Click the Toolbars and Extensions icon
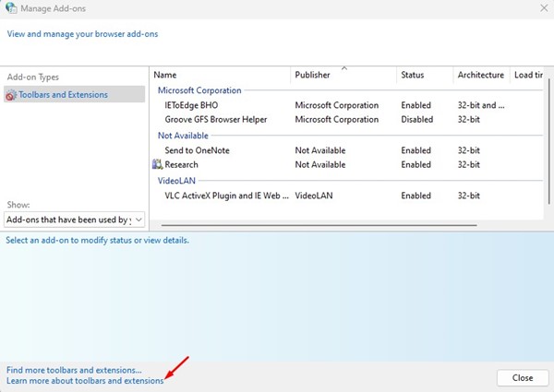This screenshot has width=554, height=392. (11, 95)
